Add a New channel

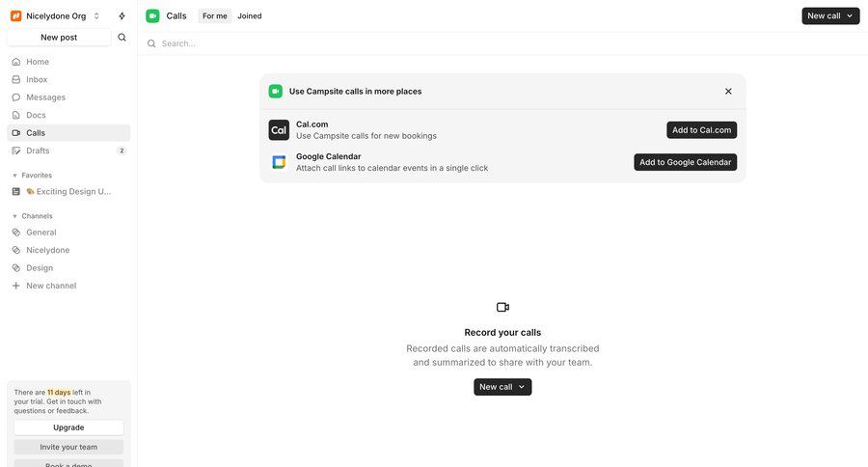(68, 286)
